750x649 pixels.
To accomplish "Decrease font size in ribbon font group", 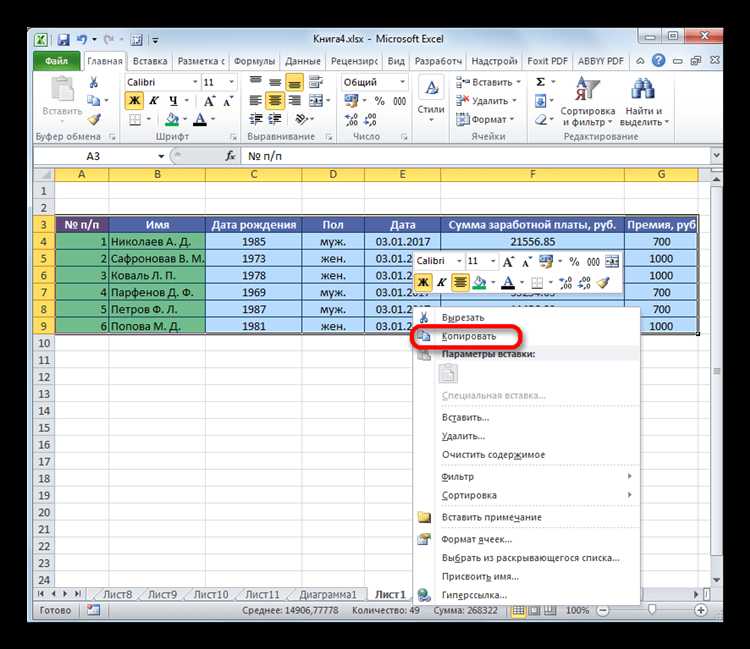I will point(228,101).
